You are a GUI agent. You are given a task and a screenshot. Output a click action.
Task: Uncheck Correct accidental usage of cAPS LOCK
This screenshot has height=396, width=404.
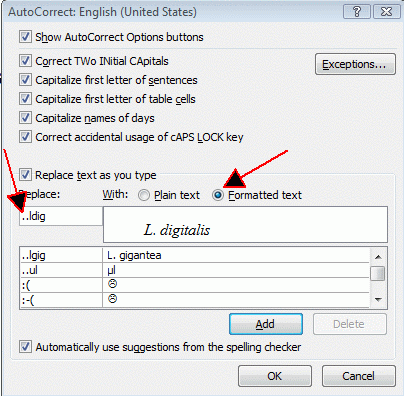pyautogui.click(x=25, y=137)
